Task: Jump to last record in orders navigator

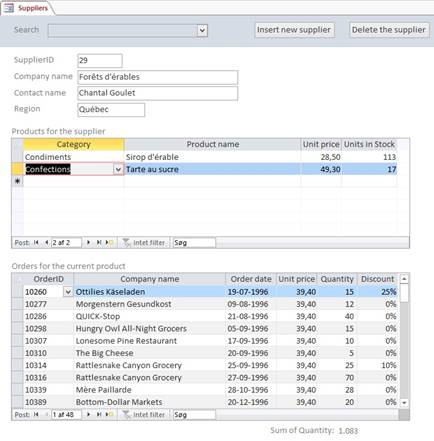Action: [x=99, y=414]
